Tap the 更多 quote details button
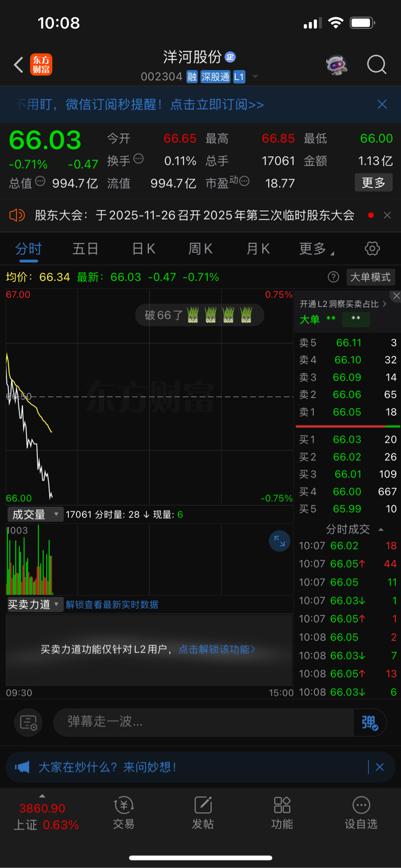 tap(373, 183)
